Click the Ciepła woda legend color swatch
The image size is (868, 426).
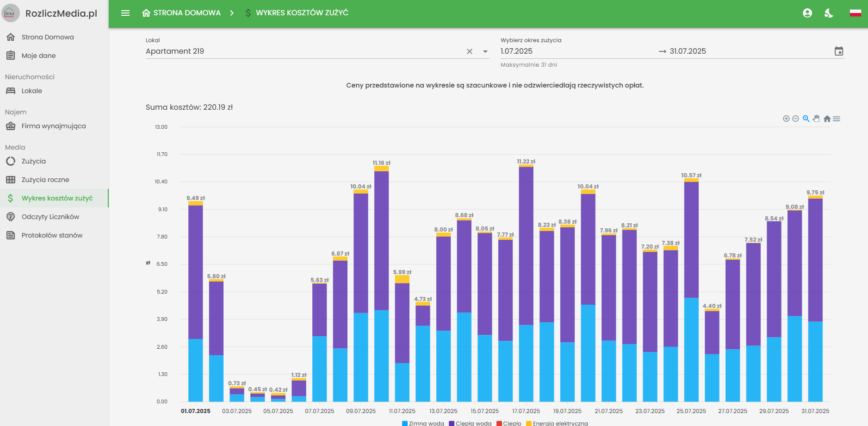[452, 423]
